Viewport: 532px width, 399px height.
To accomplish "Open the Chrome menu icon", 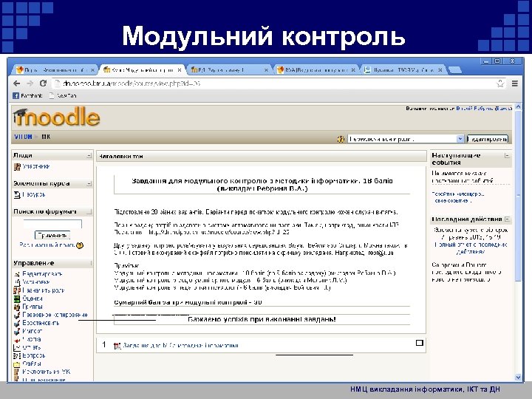I will [x=515, y=83].
